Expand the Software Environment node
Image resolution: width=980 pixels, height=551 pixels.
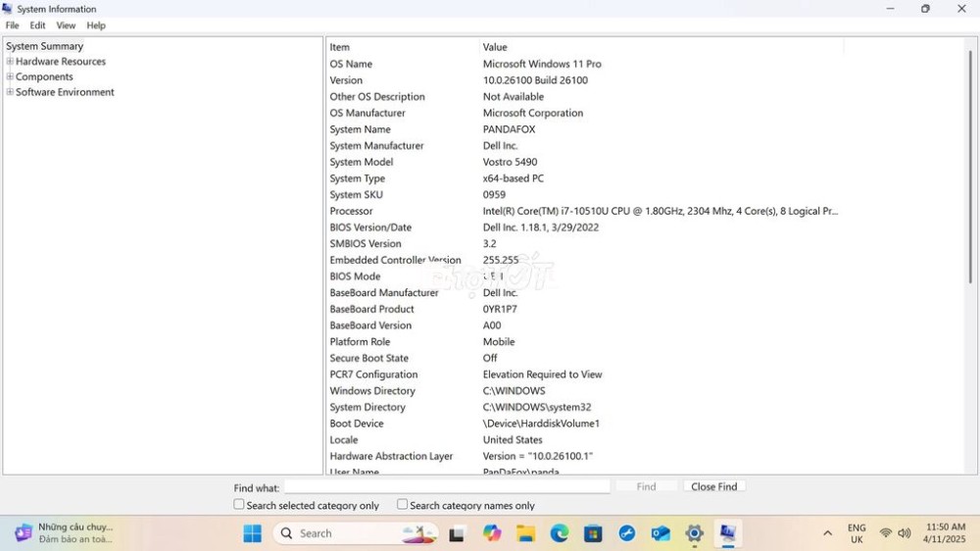[x=10, y=92]
